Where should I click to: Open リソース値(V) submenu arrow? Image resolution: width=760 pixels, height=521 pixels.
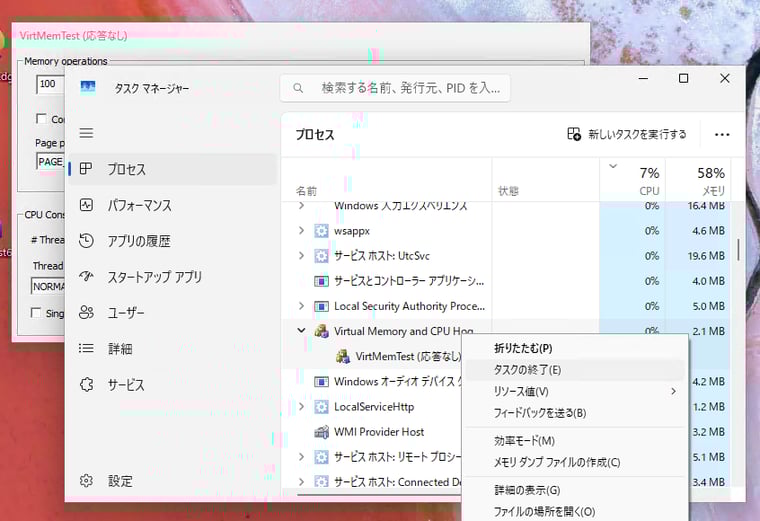coord(673,391)
